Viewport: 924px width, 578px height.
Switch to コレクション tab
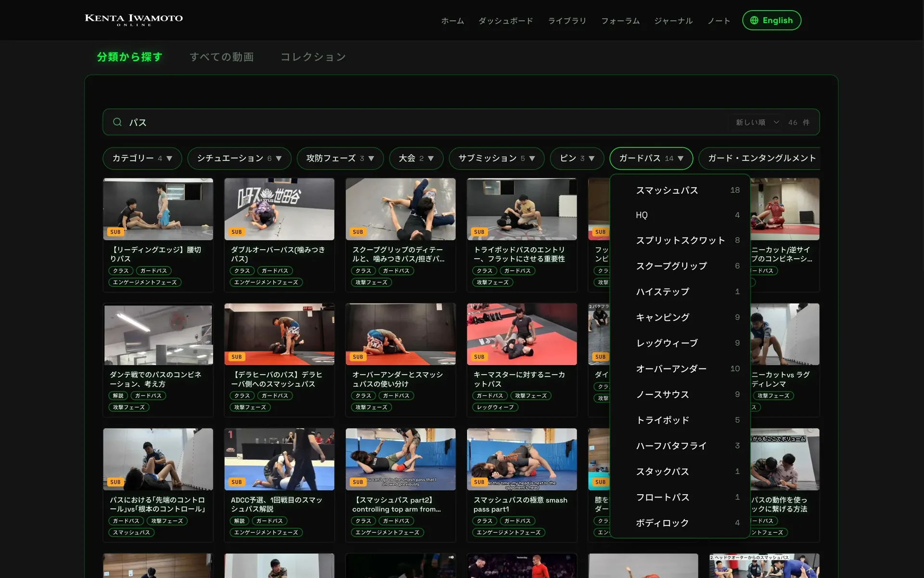313,57
